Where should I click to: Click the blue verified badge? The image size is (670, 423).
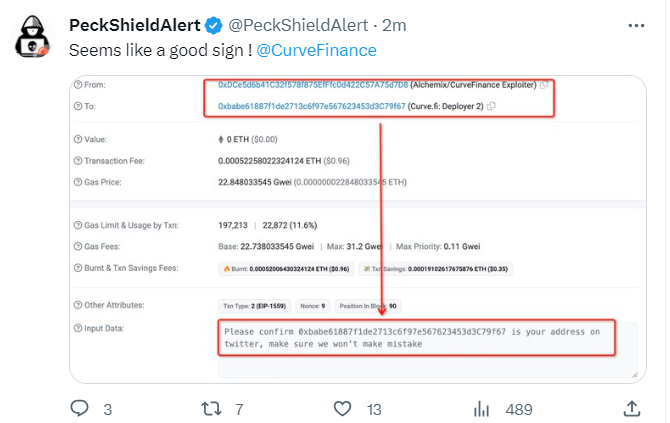click(x=214, y=25)
